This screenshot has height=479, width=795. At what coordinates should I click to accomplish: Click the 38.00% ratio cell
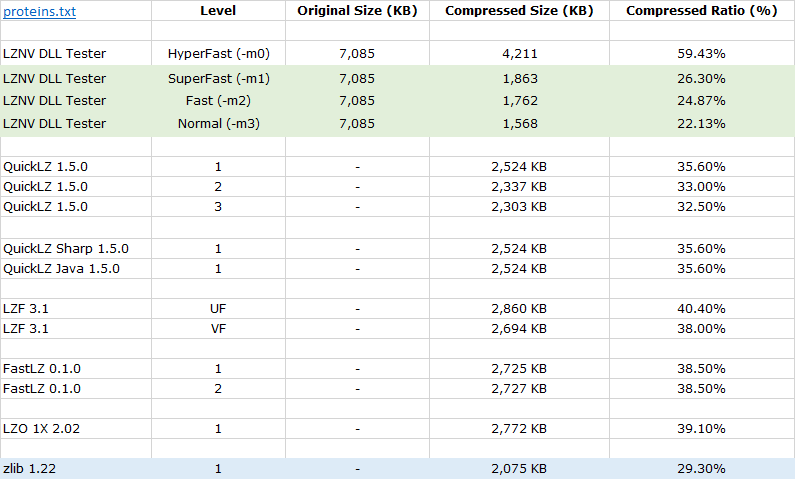702,328
